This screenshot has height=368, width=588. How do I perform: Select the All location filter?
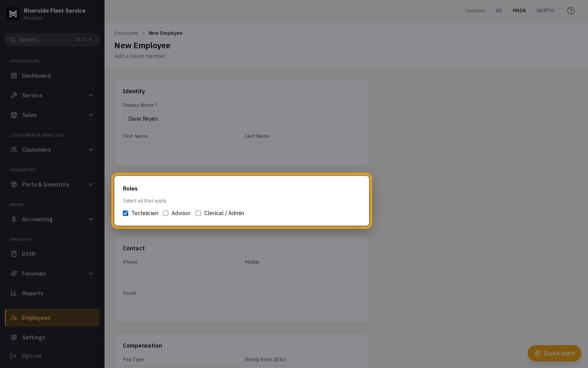coord(499,11)
